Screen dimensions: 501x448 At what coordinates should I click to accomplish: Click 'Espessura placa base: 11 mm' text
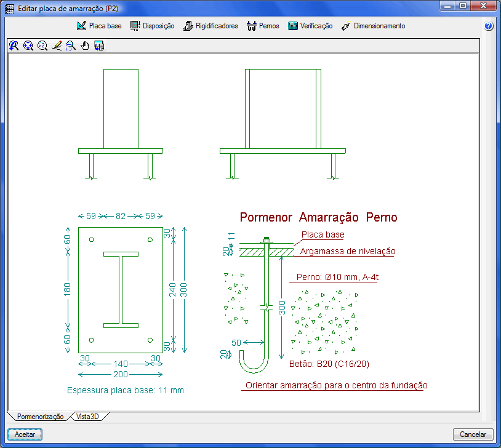126,390
